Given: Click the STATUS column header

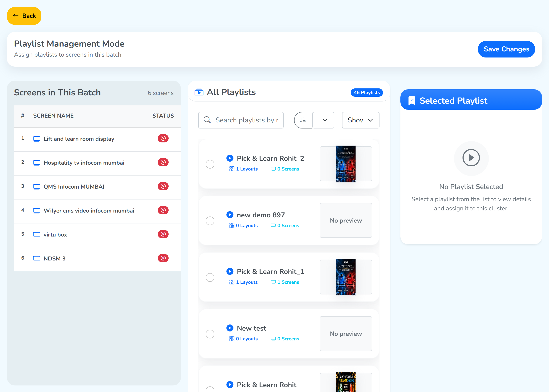Looking at the screenshot, I should tap(163, 116).
